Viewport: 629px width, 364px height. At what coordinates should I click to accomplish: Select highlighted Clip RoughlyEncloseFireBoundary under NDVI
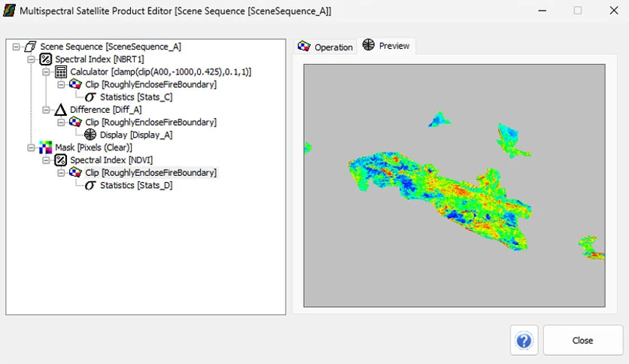pyautogui.click(x=150, y=173)
